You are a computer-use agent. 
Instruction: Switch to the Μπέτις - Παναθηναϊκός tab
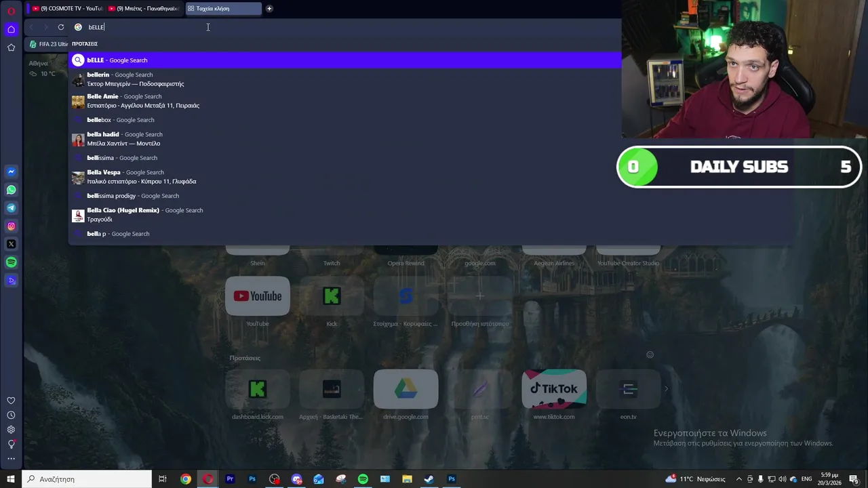click(x=144, y=9)
